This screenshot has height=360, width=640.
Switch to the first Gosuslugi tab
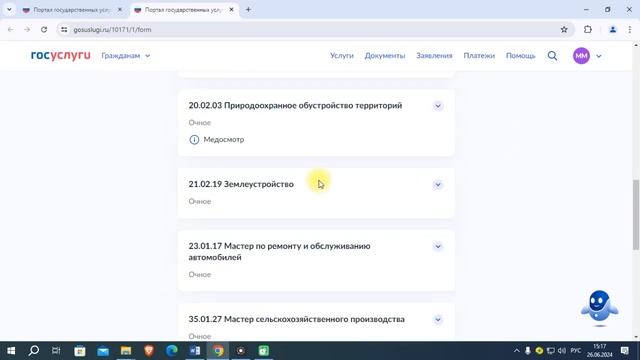click(71, 10)
